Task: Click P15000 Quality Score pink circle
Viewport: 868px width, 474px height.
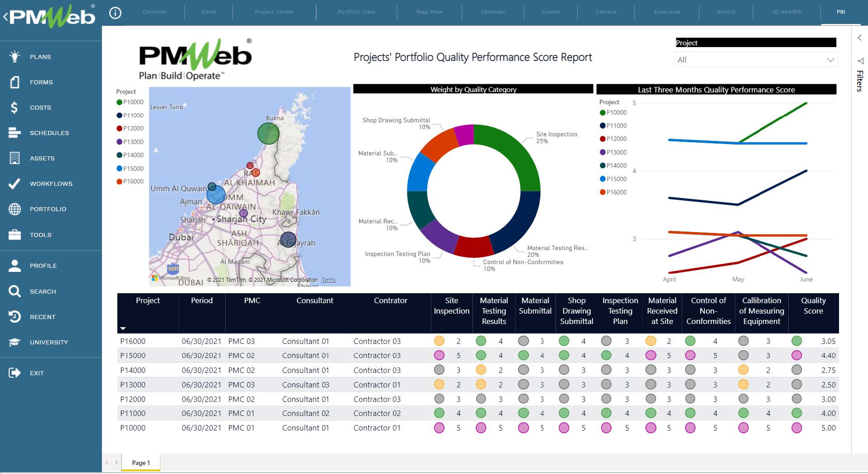Action: (x=796, y=355)
